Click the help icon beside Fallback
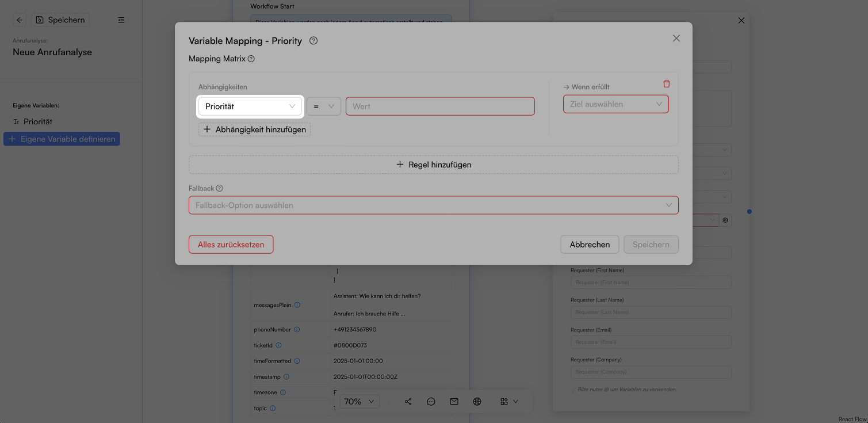This screenshot has width=868, height=423. (x=219, y=188)
